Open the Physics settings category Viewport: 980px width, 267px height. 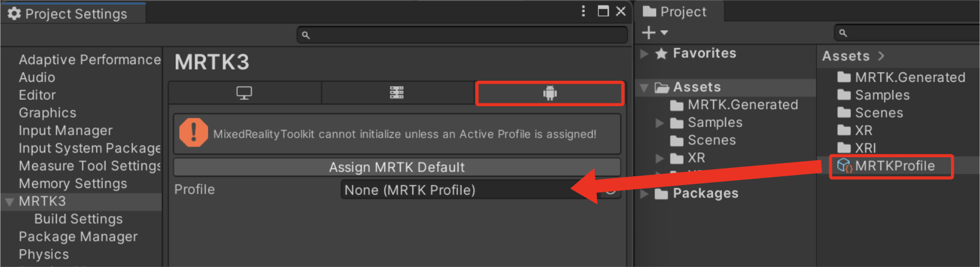(44, 255)
